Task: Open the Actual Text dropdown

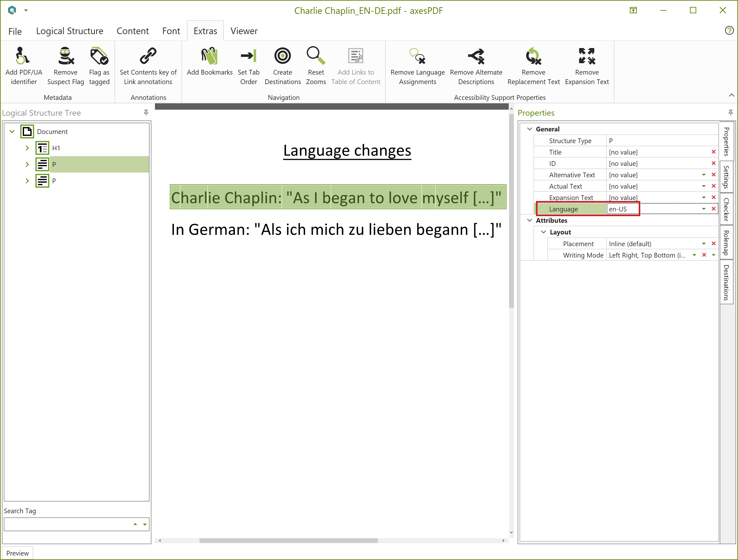Action: coord(704,186)
